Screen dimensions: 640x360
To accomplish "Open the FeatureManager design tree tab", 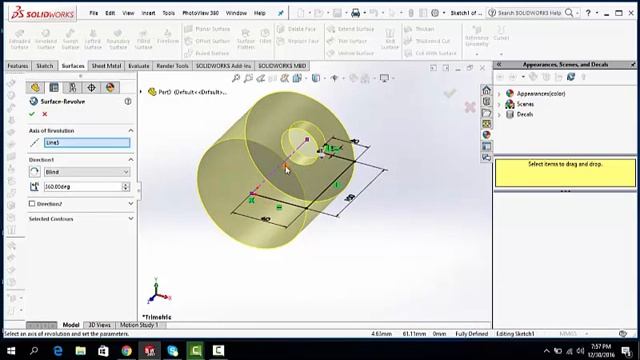I will tap(36, 87).
